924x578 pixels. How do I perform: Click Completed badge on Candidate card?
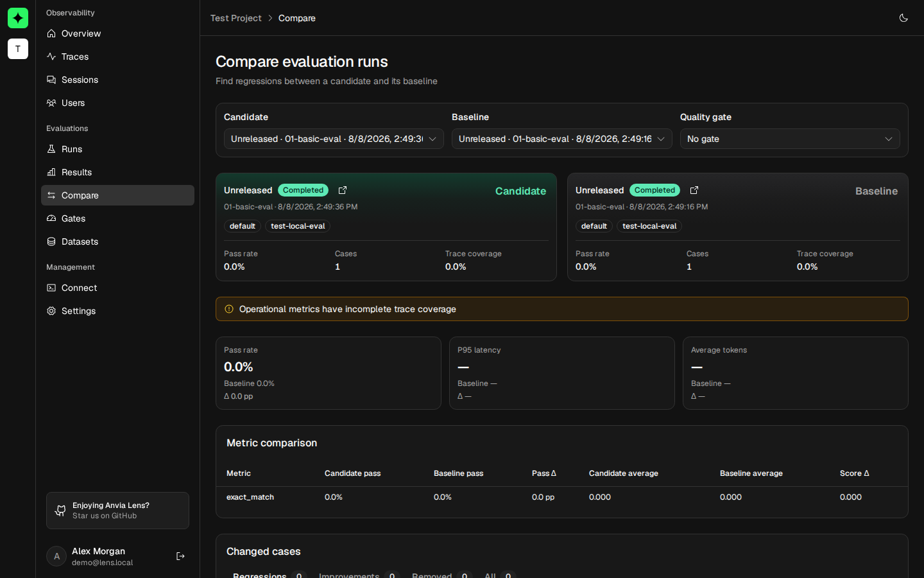(x=303, y=190)
